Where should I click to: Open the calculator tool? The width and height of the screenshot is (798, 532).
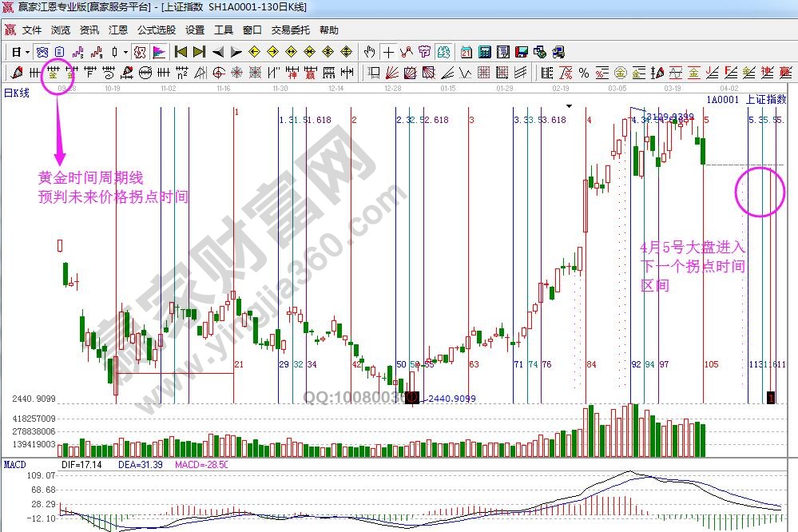484,52
